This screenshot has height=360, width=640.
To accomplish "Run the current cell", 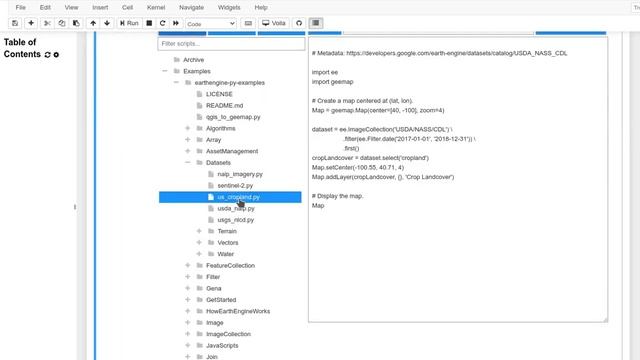I will click(129, 23).
